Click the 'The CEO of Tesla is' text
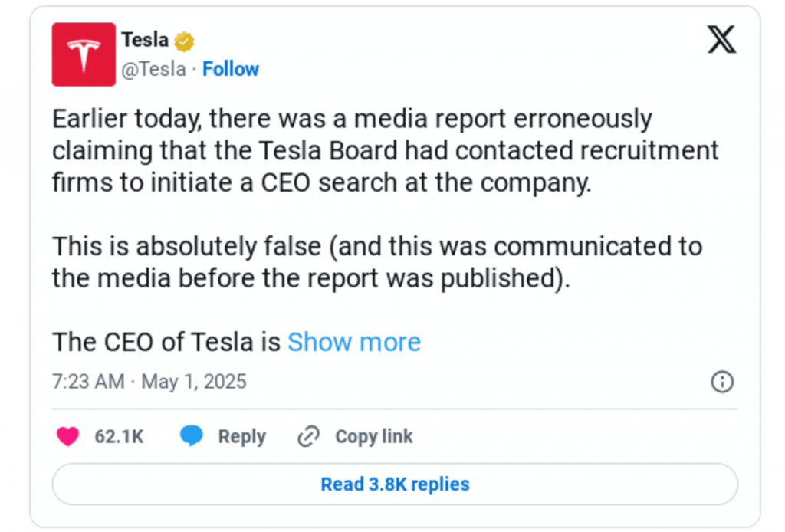The height and width of the screenshot is (532, 785). pyautogui.click(x=166, y=342)
